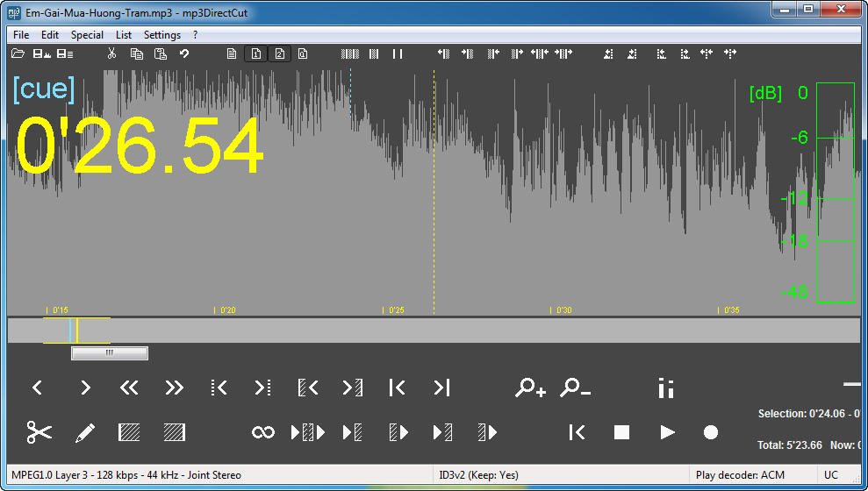
Task: Start recording with the Record button
Action: tap(711, 432)
